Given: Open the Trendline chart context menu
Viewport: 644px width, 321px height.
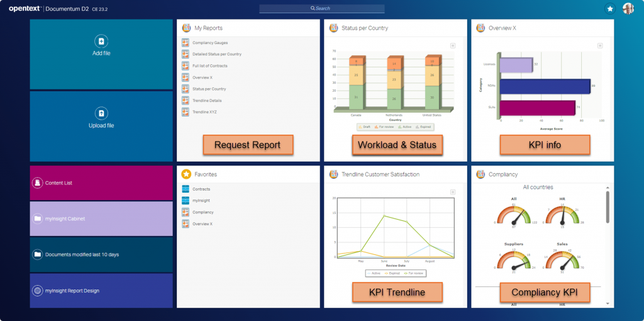Looking at the screenshot, I should coord(453,192).
